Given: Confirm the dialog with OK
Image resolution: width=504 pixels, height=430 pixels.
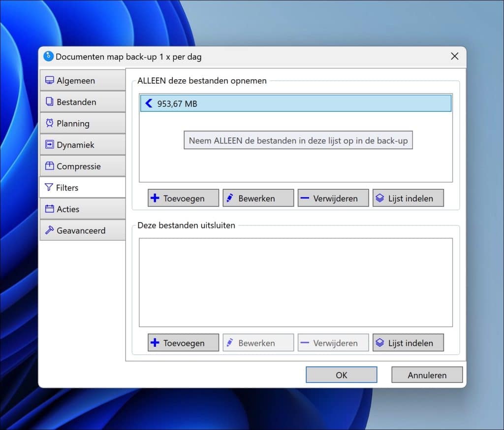Looking at the screenshot, I should [342, 375].
